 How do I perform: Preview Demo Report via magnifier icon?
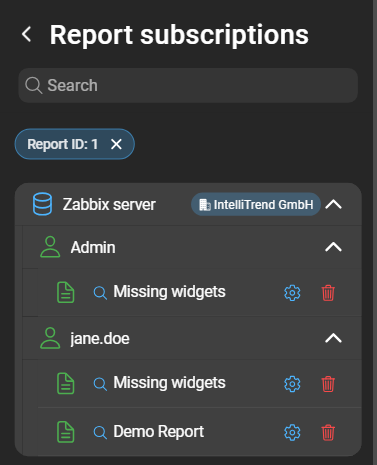100,433
